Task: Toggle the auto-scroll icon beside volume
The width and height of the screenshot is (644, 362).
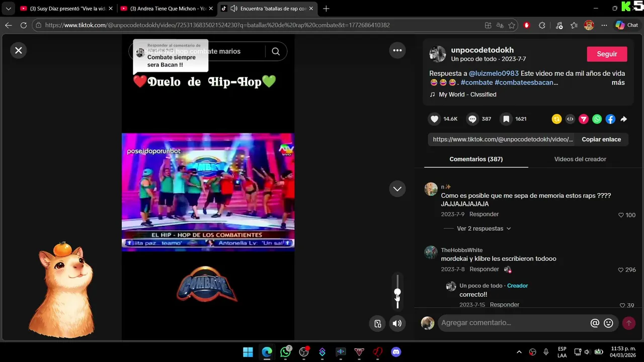Action: click(377, 323)
